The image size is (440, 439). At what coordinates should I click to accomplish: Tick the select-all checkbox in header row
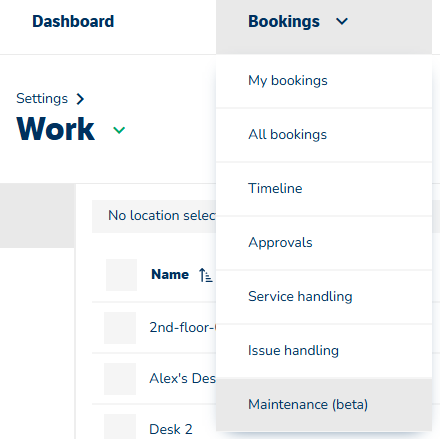121,275
